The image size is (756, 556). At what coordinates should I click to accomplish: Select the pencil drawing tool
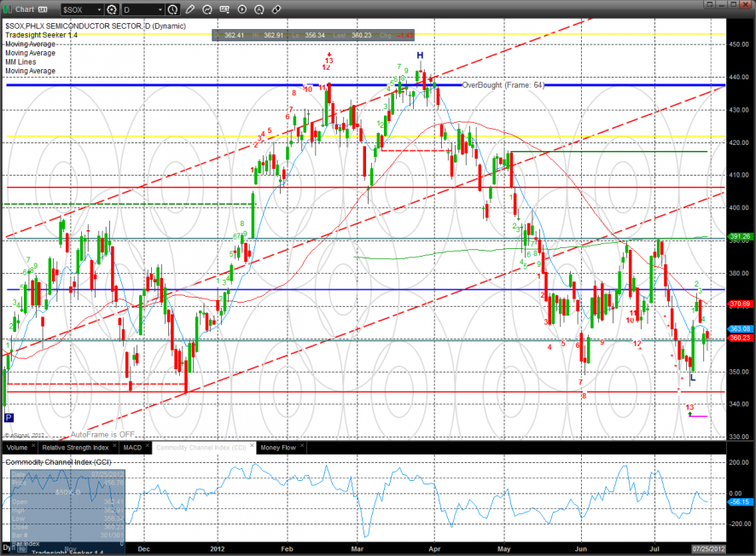tap(190, 9)
